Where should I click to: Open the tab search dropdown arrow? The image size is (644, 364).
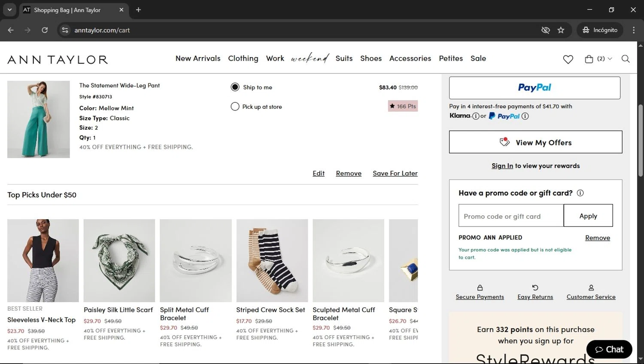point(9,10)
